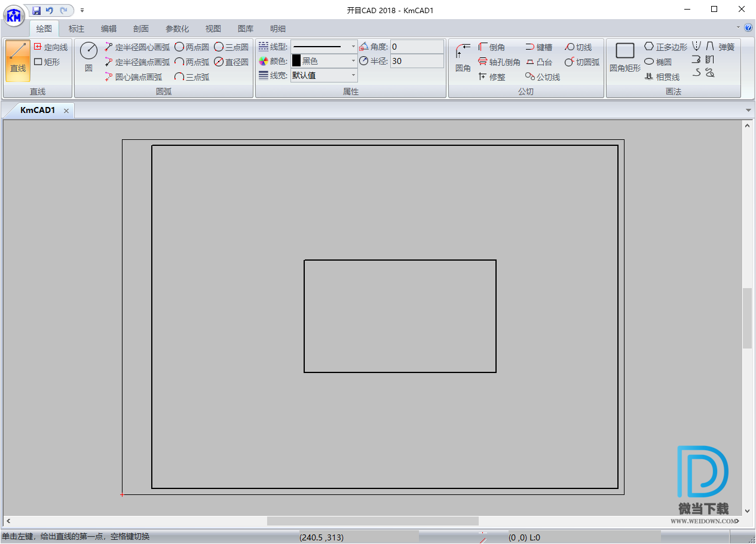Viewport: 756px width, 544px height.
Task: Open the 视图 ribbon tab
Action: click(x=213, y=29)
